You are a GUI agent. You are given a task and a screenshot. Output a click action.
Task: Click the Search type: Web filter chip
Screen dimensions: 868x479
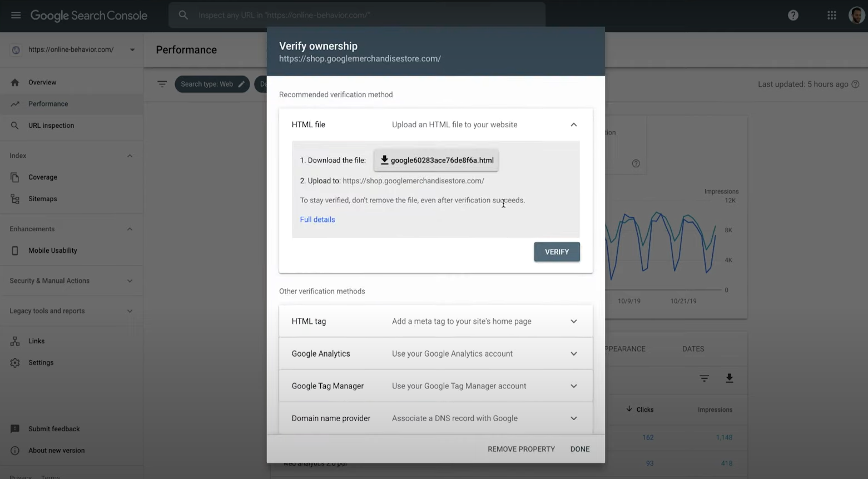tap(212, 84)
